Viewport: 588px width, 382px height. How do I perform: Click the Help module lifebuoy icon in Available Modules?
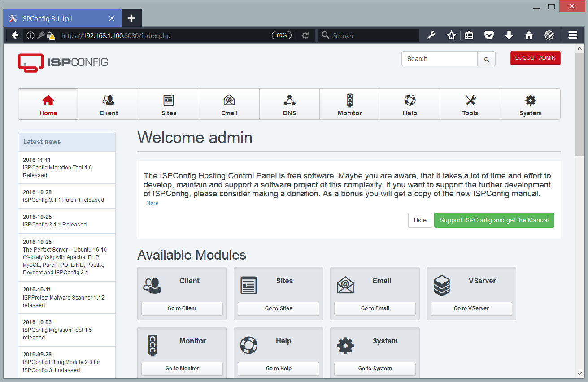[x=248, y=346]
